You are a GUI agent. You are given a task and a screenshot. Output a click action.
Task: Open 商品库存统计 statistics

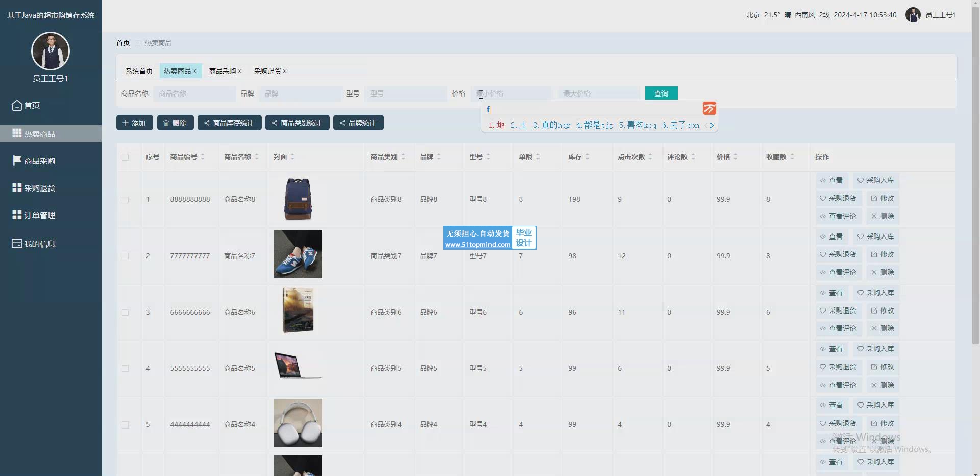point(229,123)
